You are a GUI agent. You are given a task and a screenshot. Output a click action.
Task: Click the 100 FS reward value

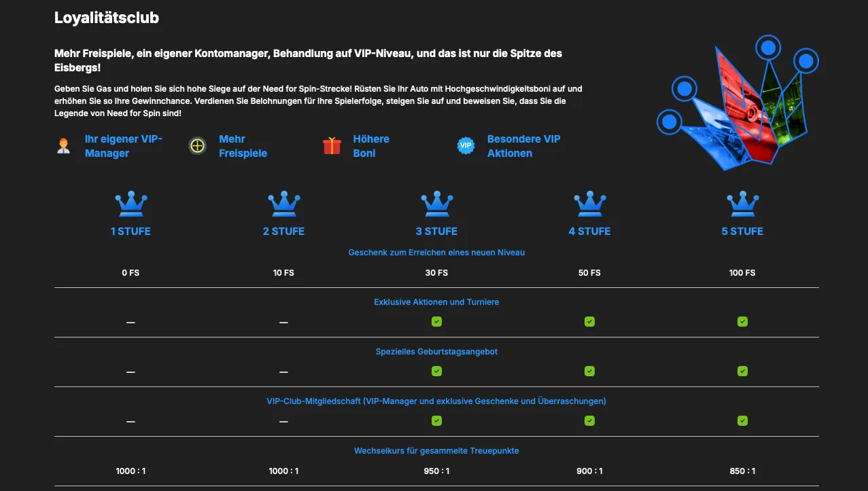[742, 273]
